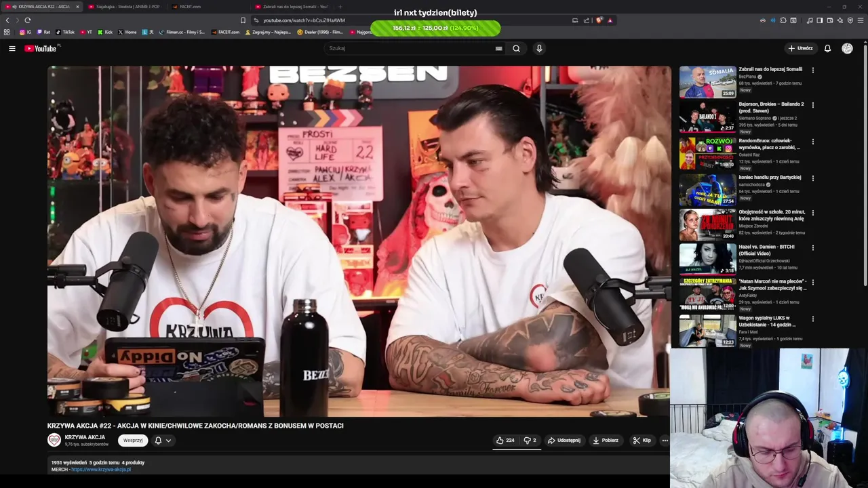Image resolution: width=868 pixels, height=488 pixels.
Task: Open the KRZYWA AKCJA channel avatar
Action: (54, 441)
